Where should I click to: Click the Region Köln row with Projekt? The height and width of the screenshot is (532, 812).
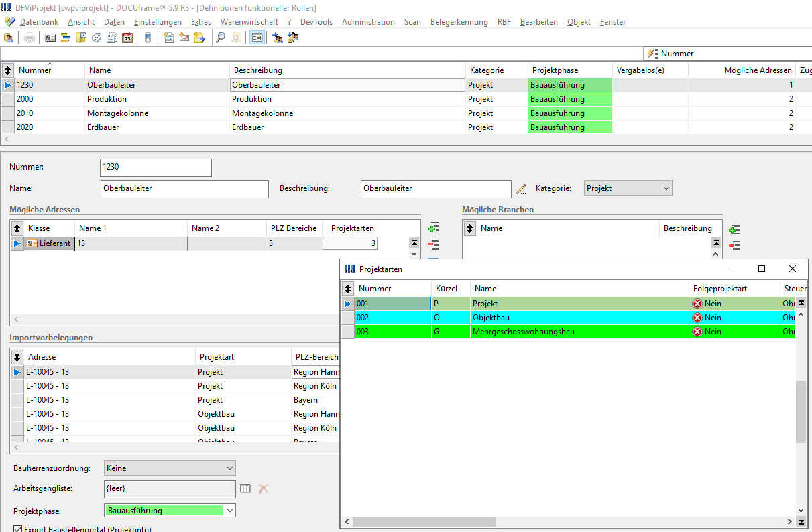point(176,386)
